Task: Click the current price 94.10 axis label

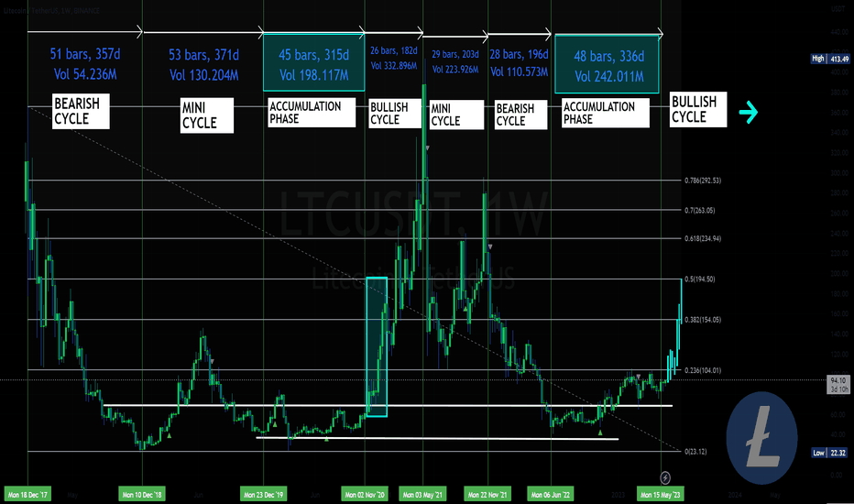Action: pos(838,385)
